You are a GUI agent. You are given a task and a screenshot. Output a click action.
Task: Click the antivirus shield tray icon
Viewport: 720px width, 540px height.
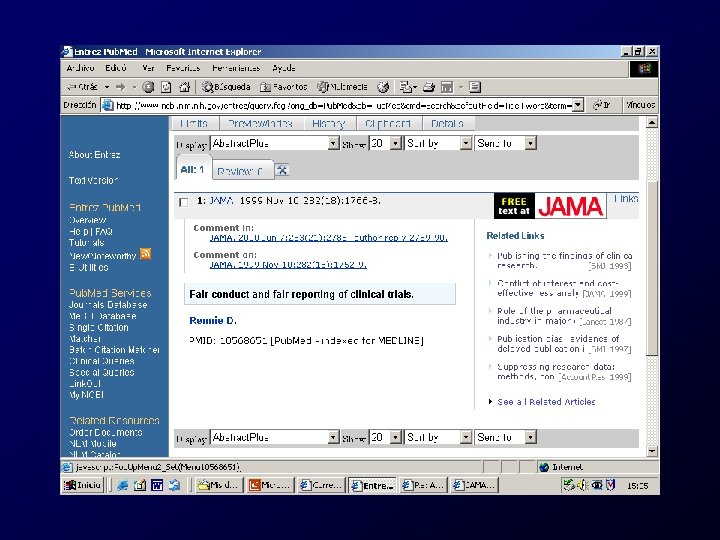tap(610, 485)
